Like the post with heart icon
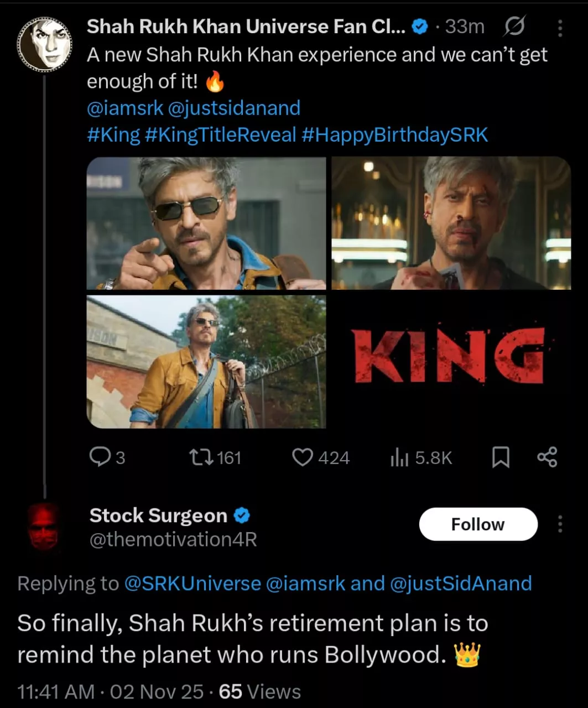The image size is (588, 708). pyautogui.click(x=302, y=457)
